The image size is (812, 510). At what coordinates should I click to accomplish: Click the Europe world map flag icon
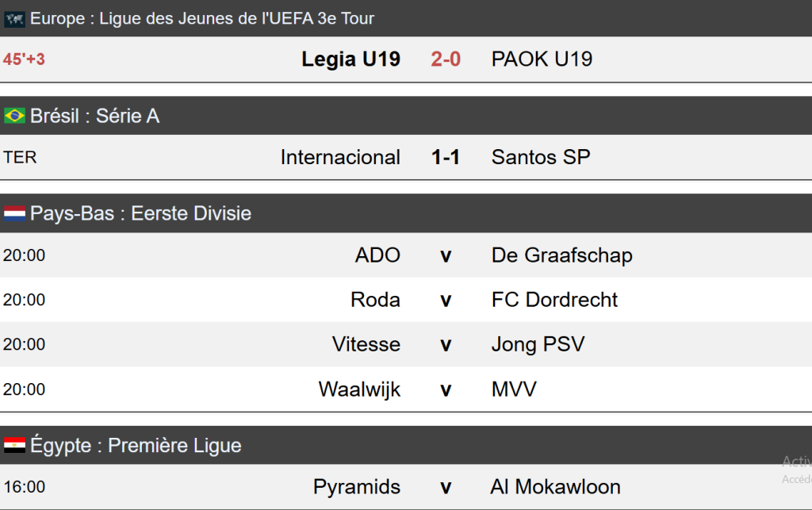pos(14,19)
